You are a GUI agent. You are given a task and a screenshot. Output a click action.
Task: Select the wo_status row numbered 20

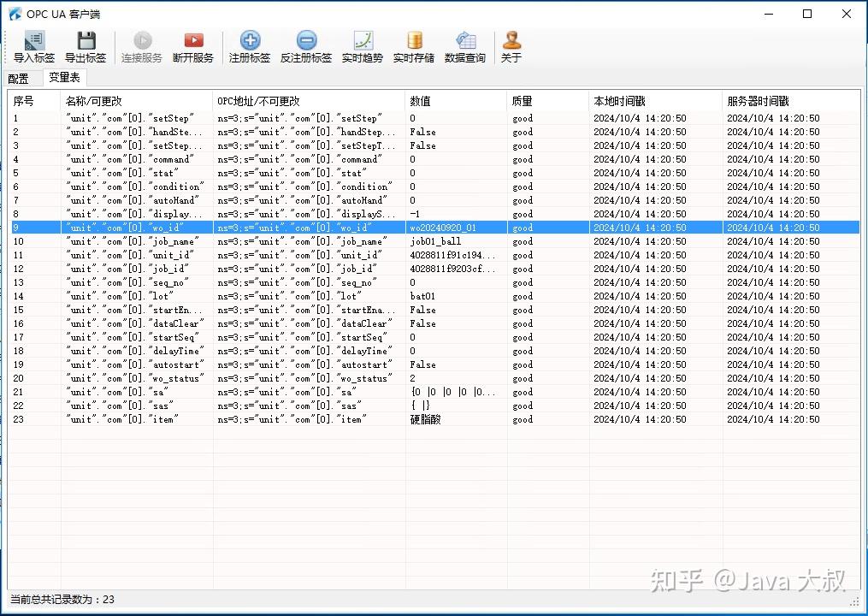(435, 378)
